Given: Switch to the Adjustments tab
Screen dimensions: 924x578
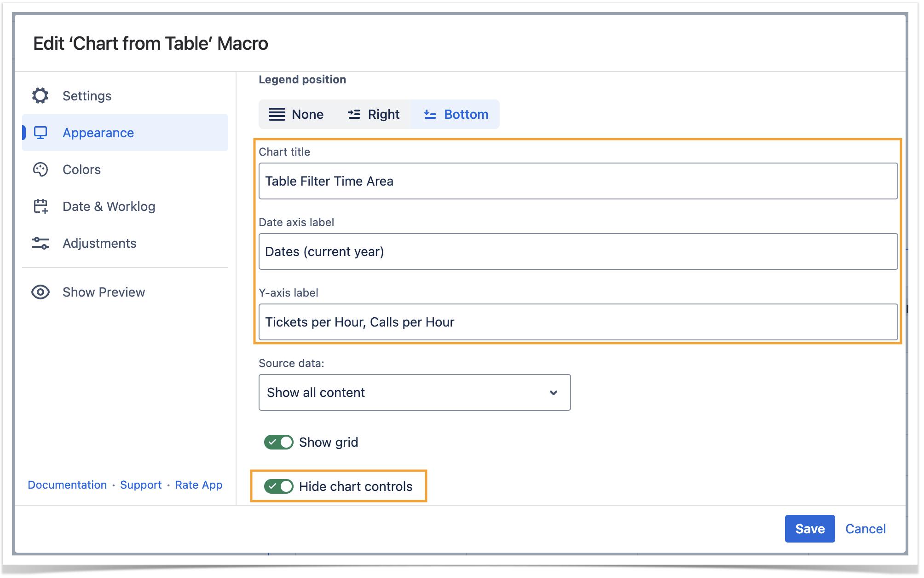Looking at the screenshot, I should pos(99,243).
